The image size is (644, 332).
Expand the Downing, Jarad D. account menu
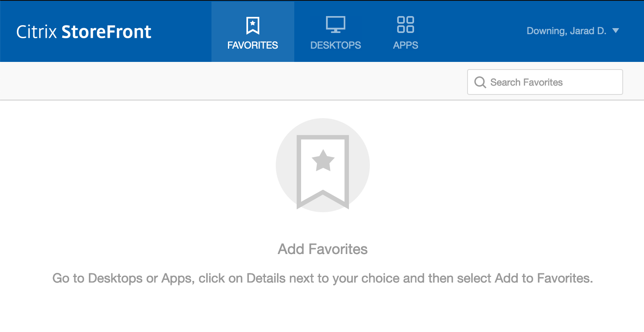(x=566, y=31)
